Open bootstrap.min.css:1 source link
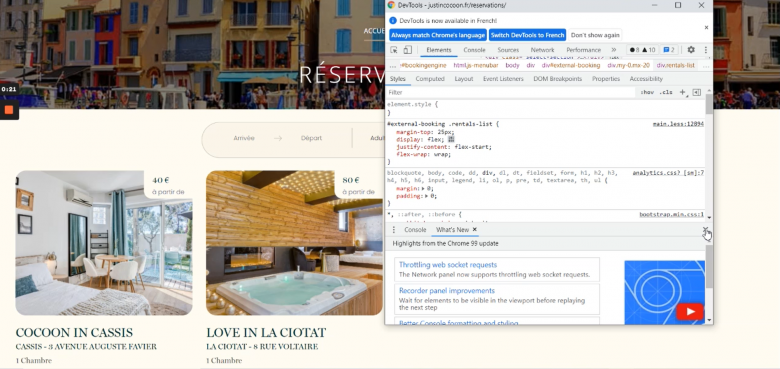The width and height of the screenshot is (780, 369). (672, 215)
